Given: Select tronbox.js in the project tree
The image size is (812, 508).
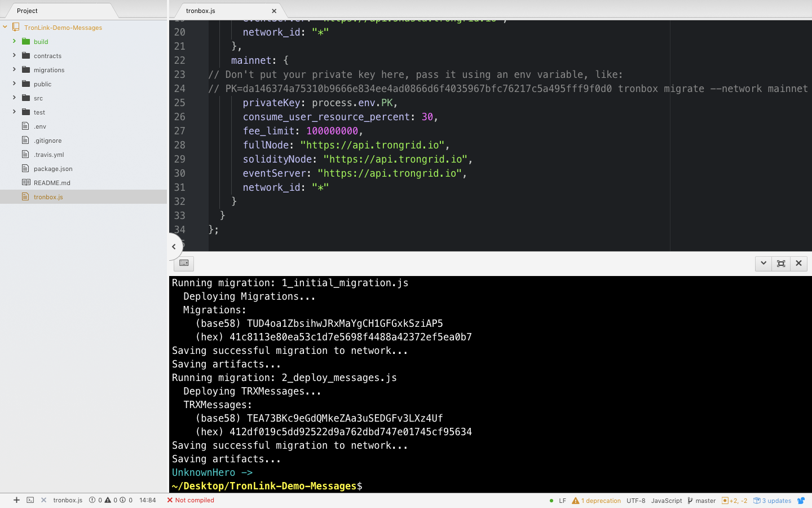Looking at the screenshot, I should 83,197.
